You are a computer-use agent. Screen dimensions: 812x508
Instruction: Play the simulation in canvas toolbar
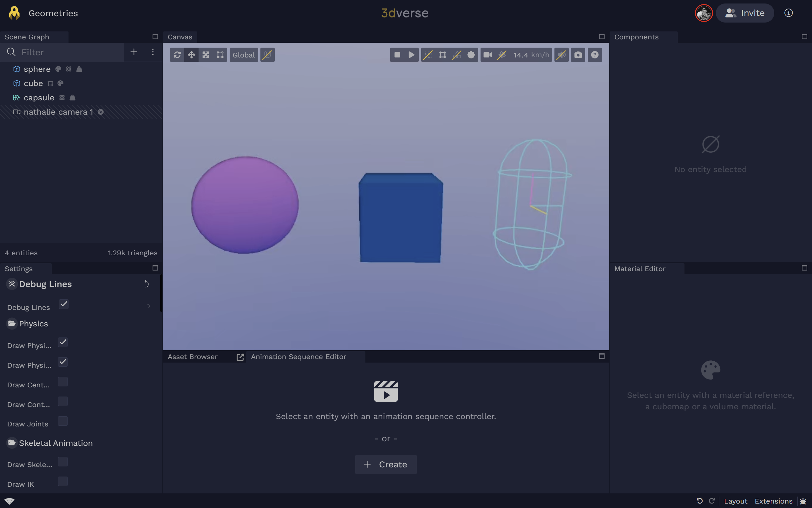click(411, 55)
